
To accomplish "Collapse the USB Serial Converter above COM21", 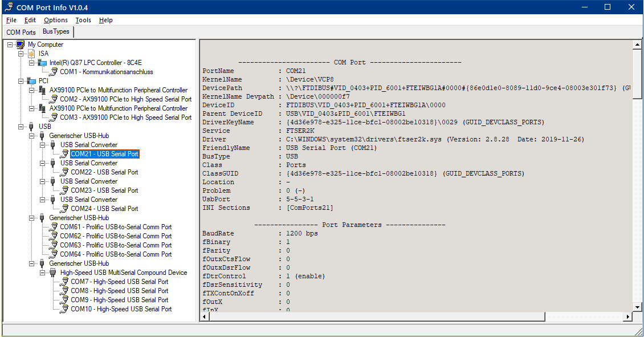I will 42,145.
